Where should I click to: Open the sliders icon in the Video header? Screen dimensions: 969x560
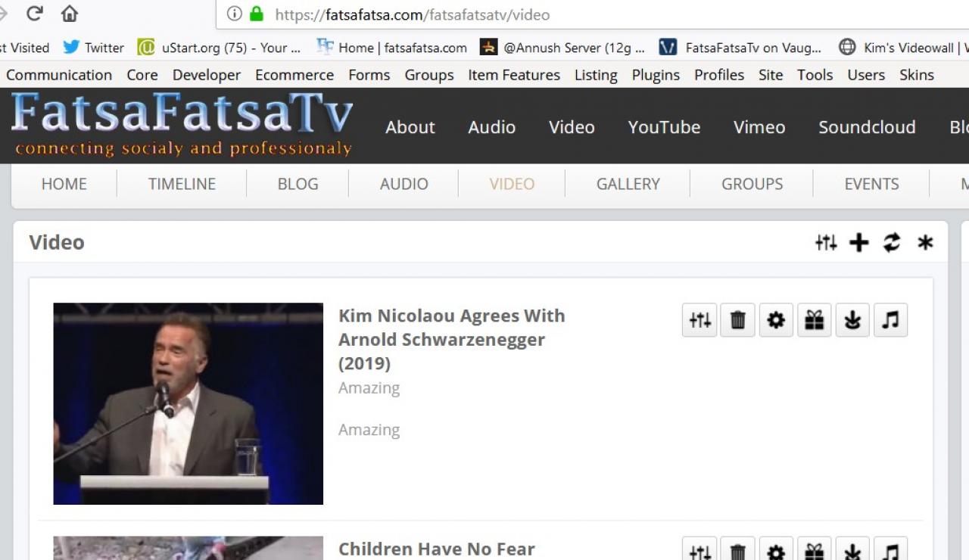coord(826,243)
